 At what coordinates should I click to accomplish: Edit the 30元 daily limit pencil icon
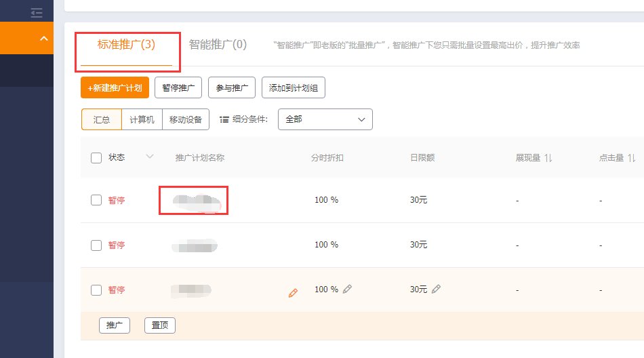pos(436,289)
